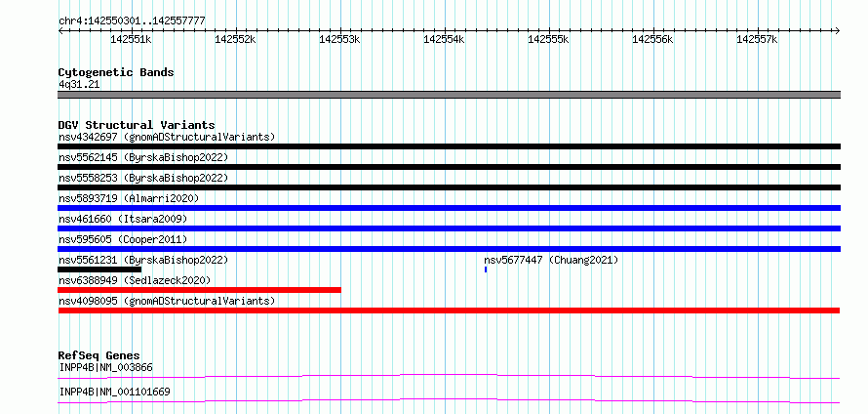Screen dimensions: 868x414
Task: Click the red bar under nsv6388949
Action: (199, 290)
